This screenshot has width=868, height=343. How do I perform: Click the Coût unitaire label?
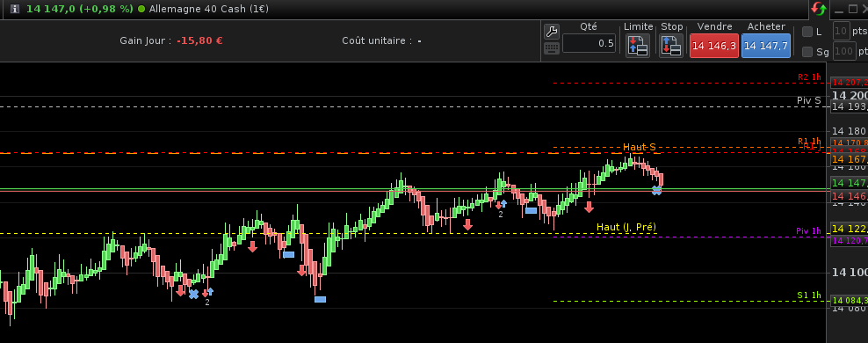(x=377, y=40)
